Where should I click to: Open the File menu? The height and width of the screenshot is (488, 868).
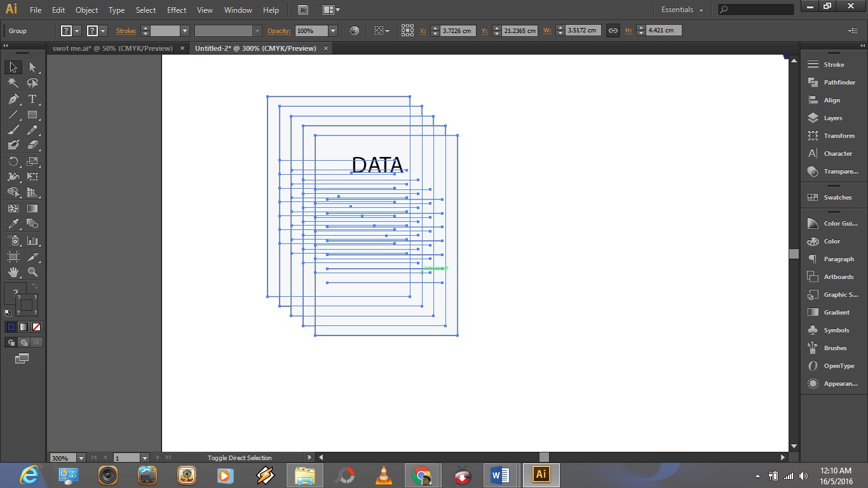(x=36, y=10)
